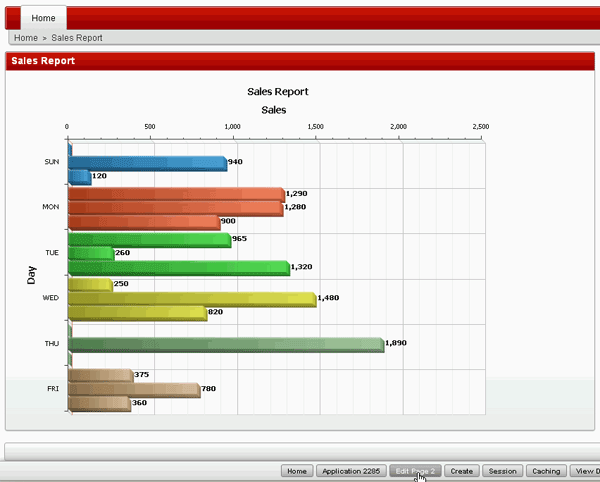Select the THU bar labeled 1,890
The width and height of the screenshot is (600, 482).
pyautogui.click(x=226, y=345)
